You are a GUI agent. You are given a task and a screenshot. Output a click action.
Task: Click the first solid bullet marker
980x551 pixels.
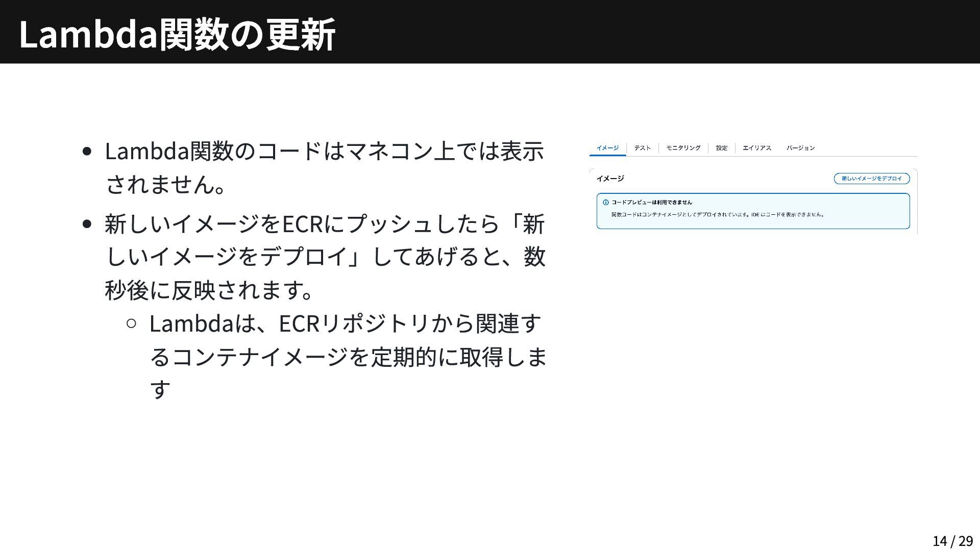(x=87, y=152)
